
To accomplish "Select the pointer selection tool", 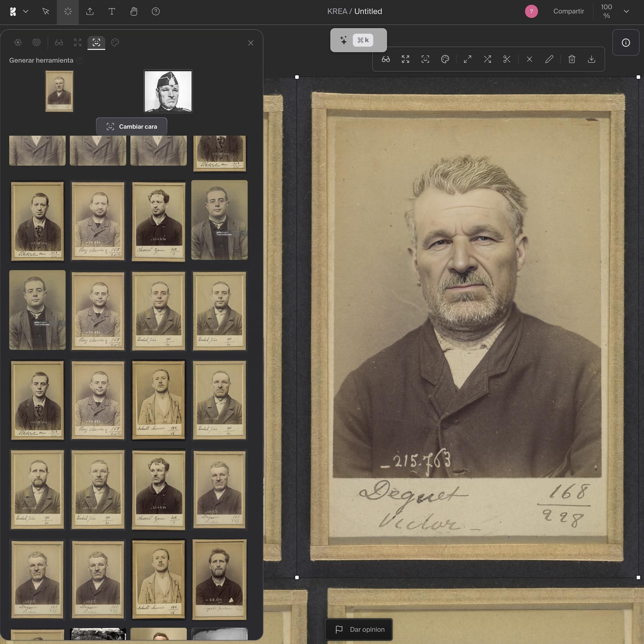I will (46, 11).
